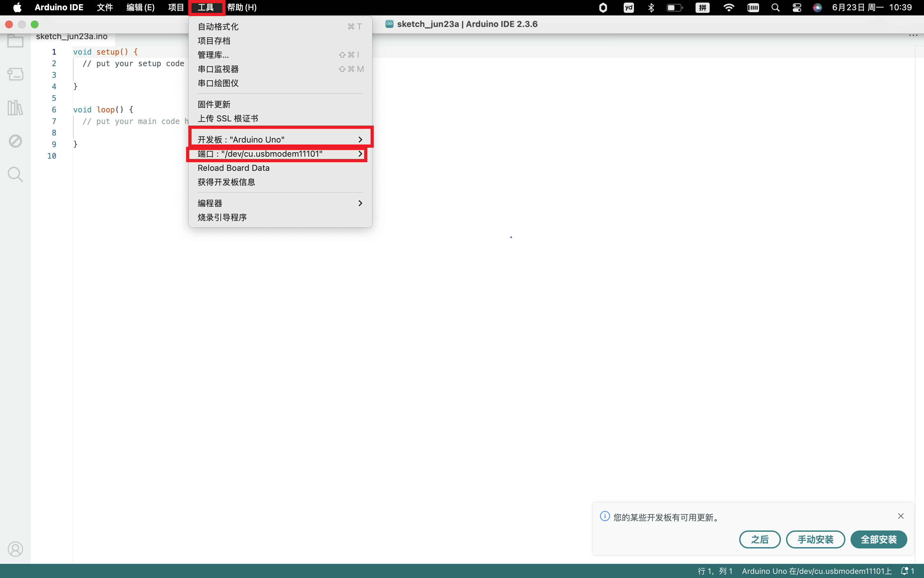Open the 项目 menu
This screenshot has height=578, width=924.
click(x=176, y=7)
